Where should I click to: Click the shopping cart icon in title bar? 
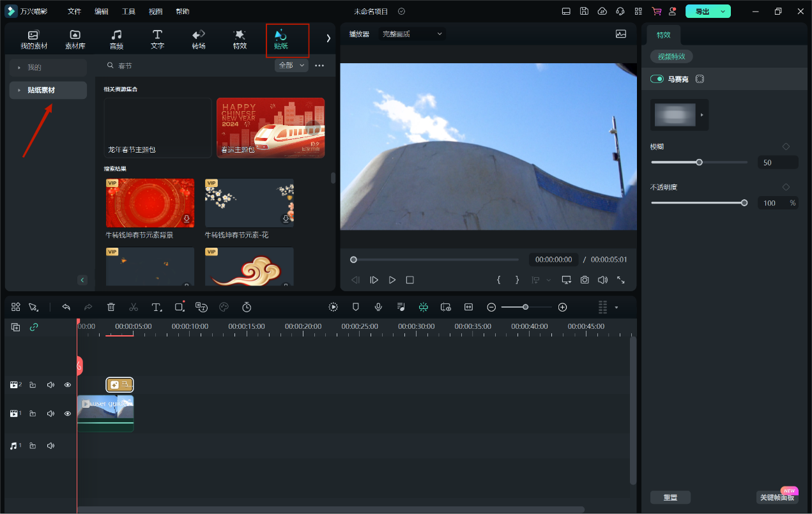point(656,11)
